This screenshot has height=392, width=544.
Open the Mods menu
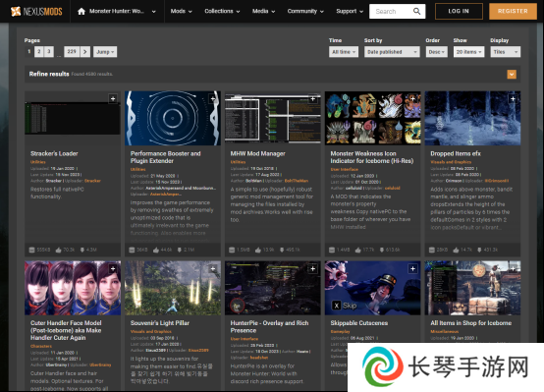click(181, 11)
